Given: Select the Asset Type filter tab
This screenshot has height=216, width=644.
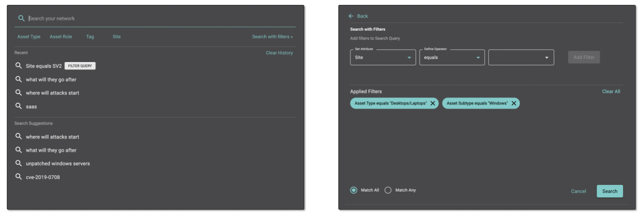Looking at the screenshot, I should (x=29, y=37).
